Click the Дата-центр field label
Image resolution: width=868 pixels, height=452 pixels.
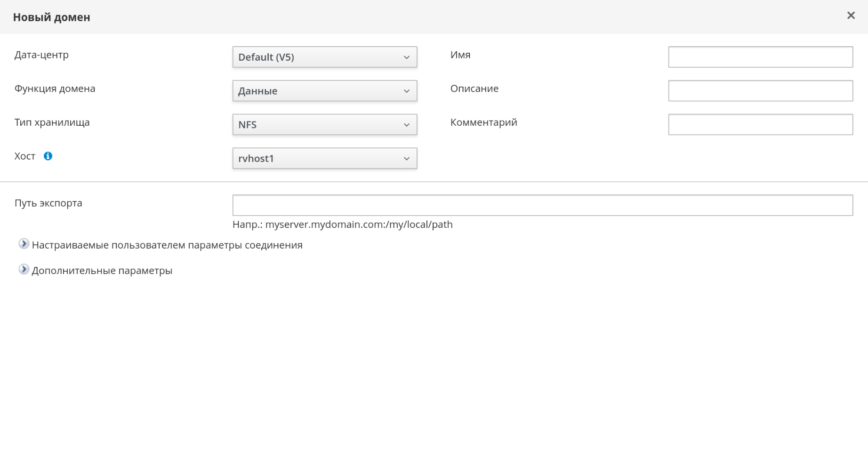coord(41,55)
